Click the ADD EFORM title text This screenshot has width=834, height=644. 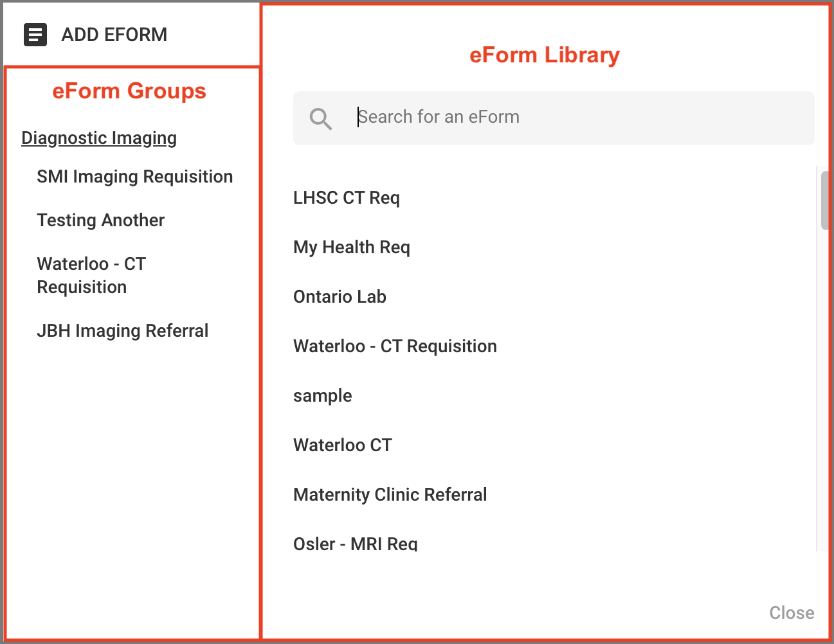click(x=114, y=35)
